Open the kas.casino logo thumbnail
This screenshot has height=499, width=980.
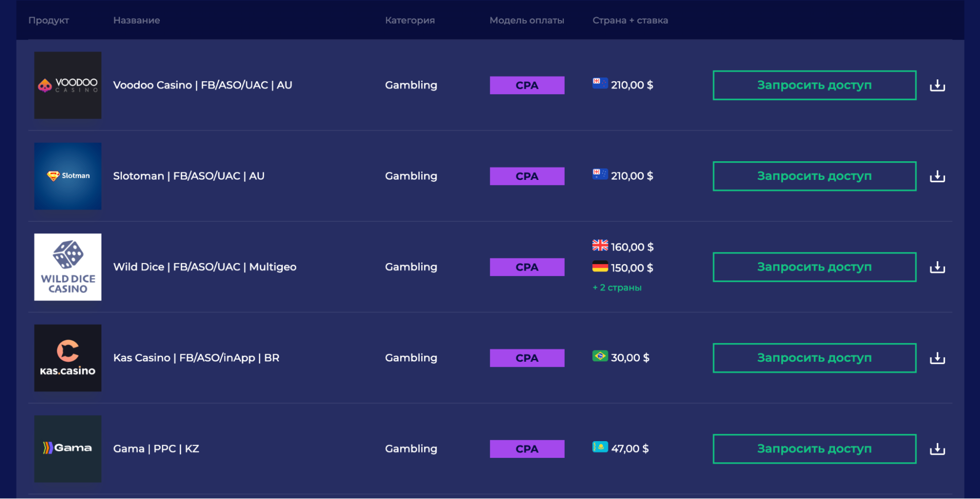point(68,358)
